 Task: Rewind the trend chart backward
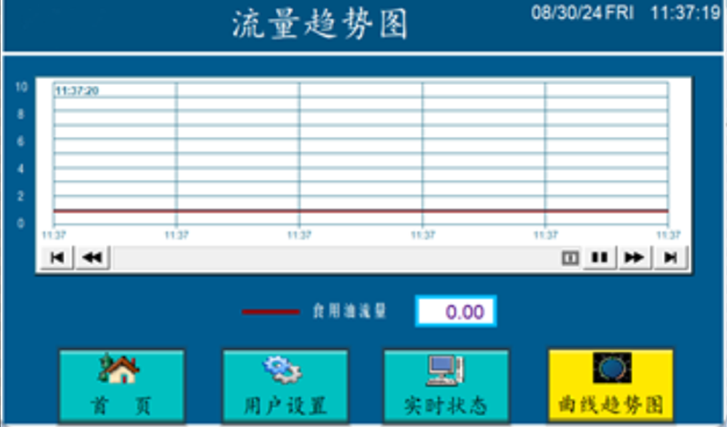[92, 257]
